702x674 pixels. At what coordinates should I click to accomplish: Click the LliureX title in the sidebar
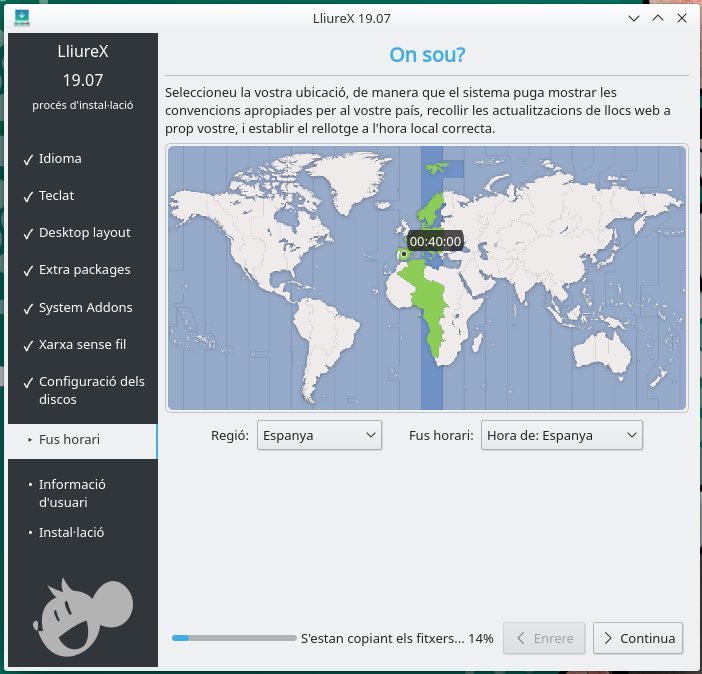pyautogui.click(x=83, y=52)
